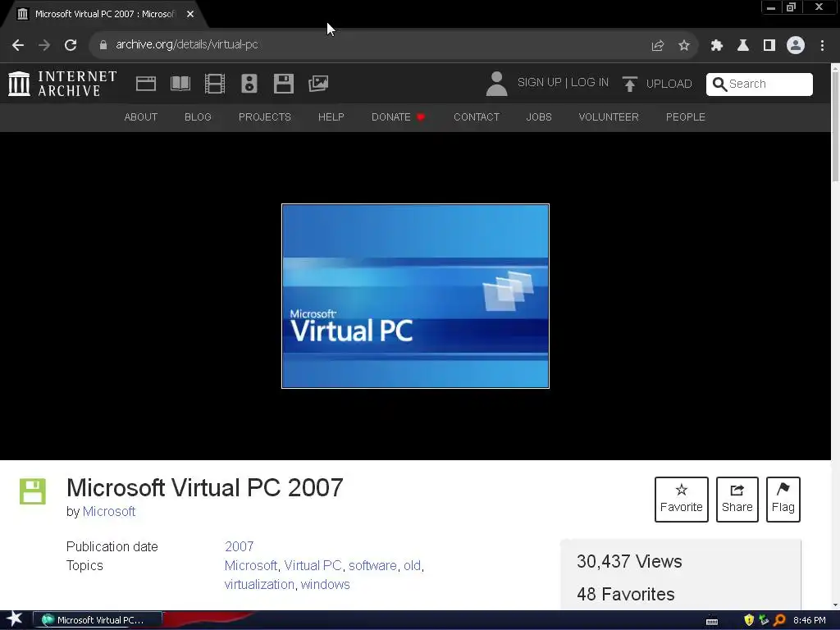Open the CONTACT menu item
840x630 pixels.
coord(477,116)
